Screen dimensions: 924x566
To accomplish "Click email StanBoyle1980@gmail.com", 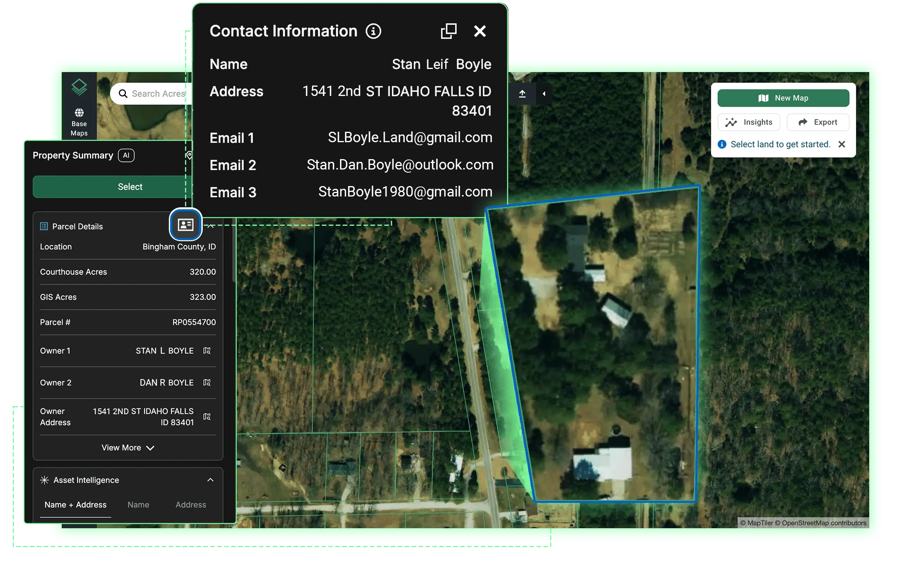I will pyautogui.click(x=406, y=192).
